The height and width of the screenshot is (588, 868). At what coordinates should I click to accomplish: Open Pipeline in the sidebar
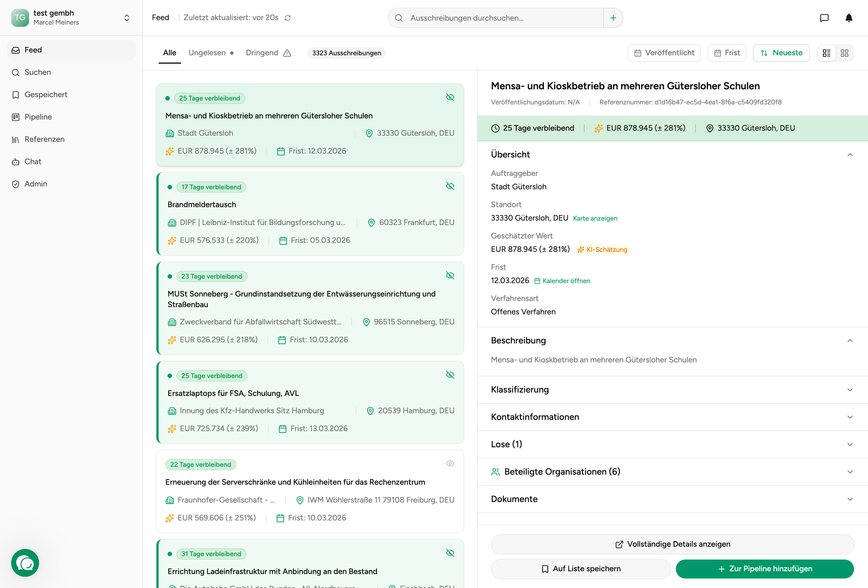38,117
